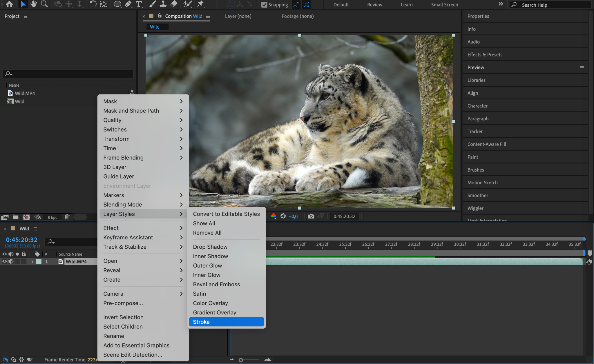Click the Delete trash icon in Project panel
594x364 pixels.
tap(67, 217)
